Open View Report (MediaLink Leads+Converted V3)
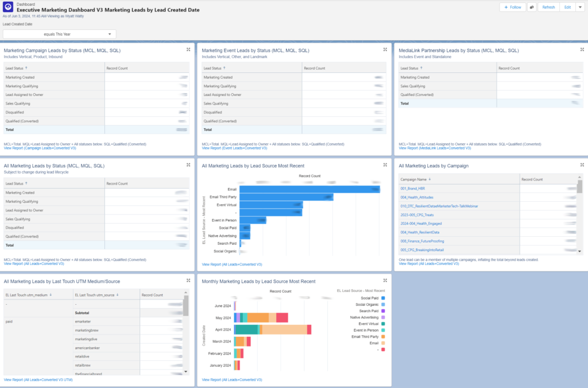Image resolution: width=588 pixels, height=388 pixels. [x=435, y=148]
